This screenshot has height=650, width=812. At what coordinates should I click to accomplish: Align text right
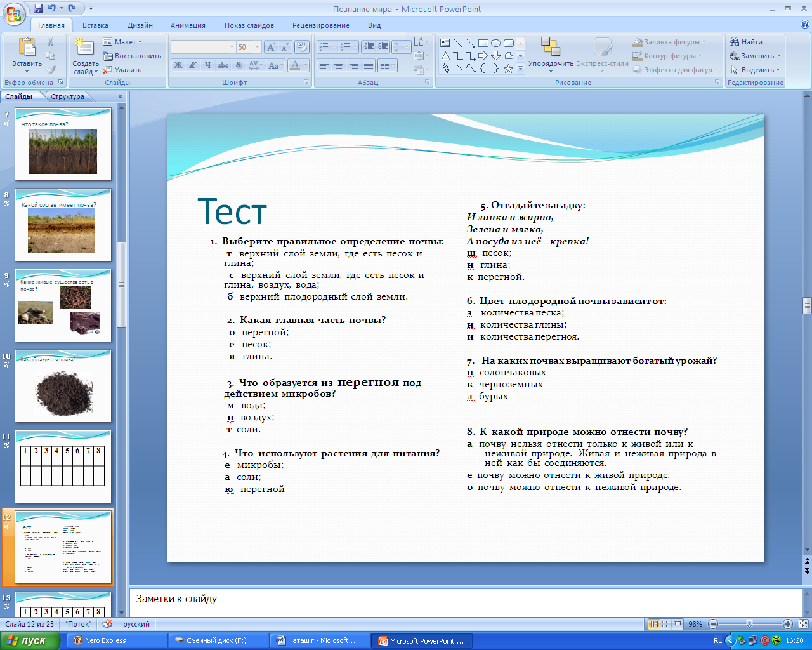[x=353, y=65]
